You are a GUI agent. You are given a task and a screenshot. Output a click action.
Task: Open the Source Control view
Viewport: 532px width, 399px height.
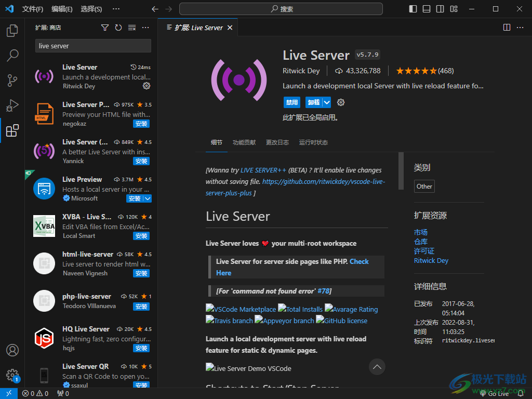tap(12, 80)
